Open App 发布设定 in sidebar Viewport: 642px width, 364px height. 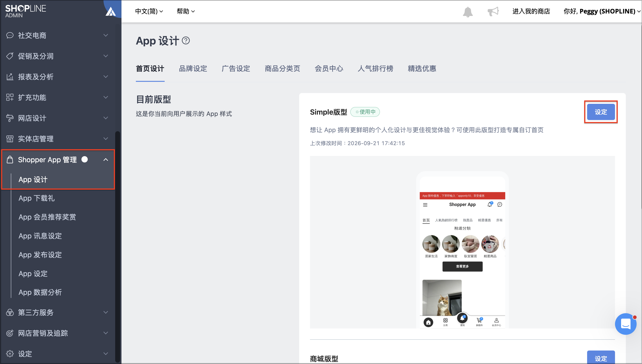coord(40,255)
